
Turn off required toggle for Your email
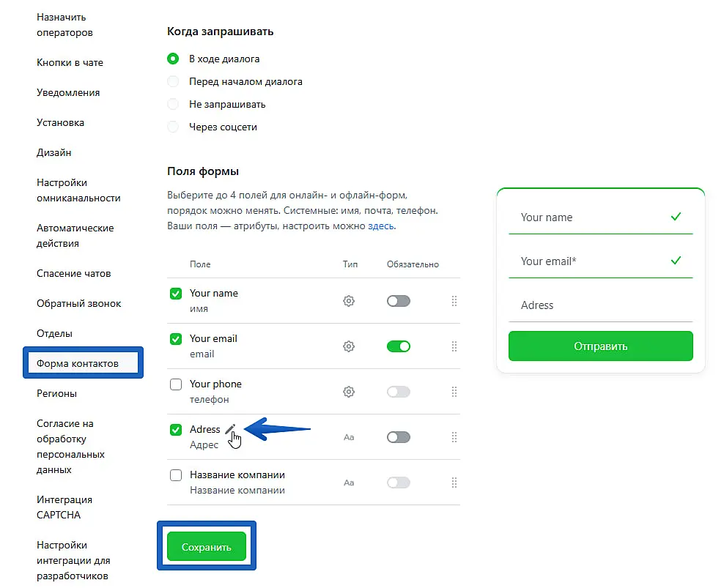399,346
